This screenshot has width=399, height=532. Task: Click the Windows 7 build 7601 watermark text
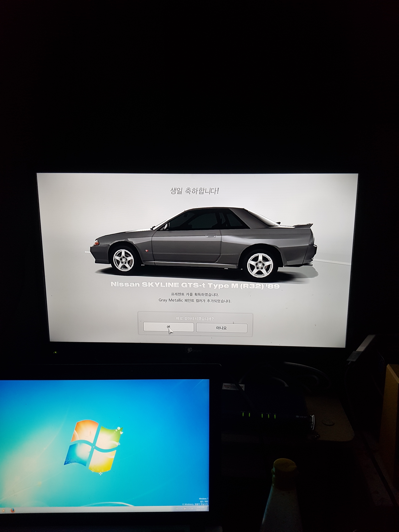[x=204, y=502]
